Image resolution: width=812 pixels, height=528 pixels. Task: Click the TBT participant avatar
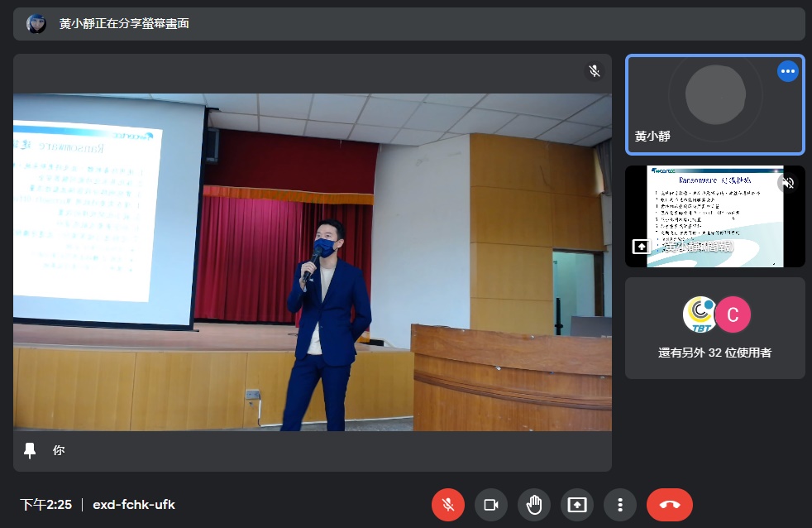700,314
